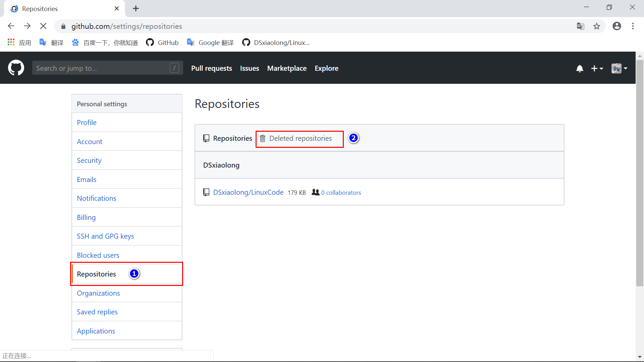644x362 pixels.
Task: Expand the plus create-new dropdown
Action: coord(597,68)
